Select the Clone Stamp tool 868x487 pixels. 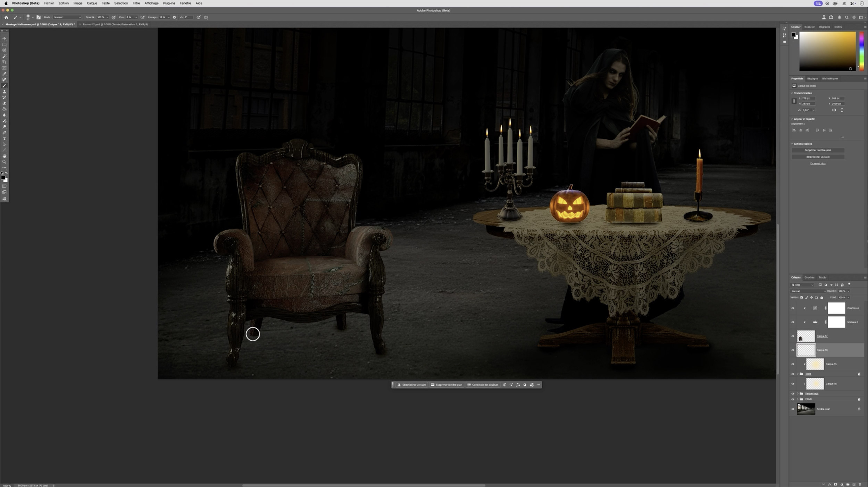(x=5, y=92)
